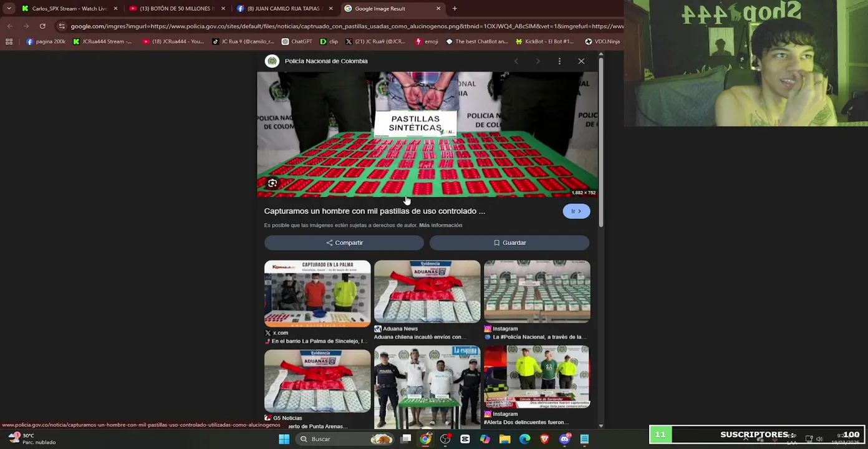Click the Policía Nacional logo avatar
The width and height of the screenshot is (868, 449).
pyautogui.click(x=272, y=61)
